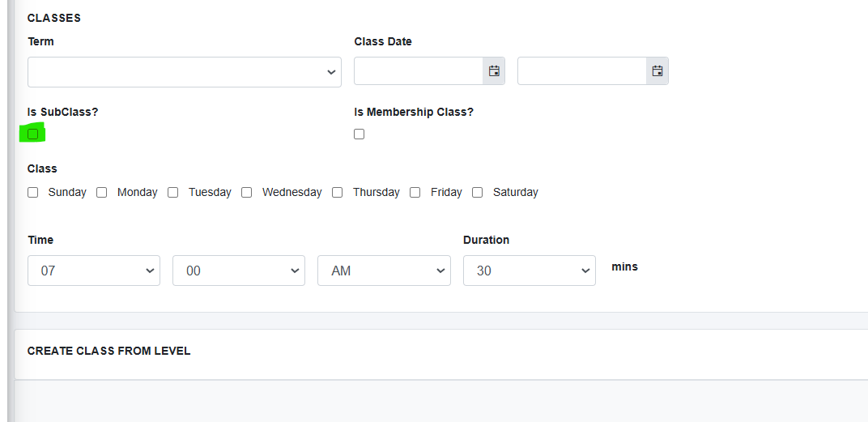Viewport: 868px width, 422px height.
Task: Change the AM/PM dropdown
Action: point(384,271)
